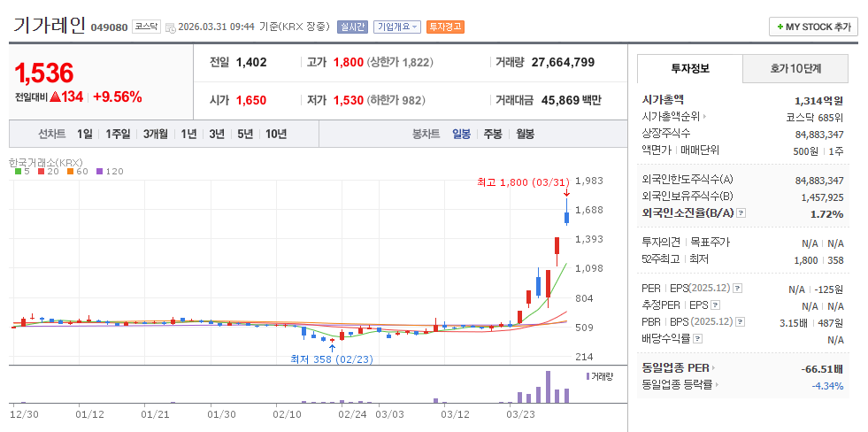
Task: Click the red up-triangle next to 134
Action: [x=55, y=96]
